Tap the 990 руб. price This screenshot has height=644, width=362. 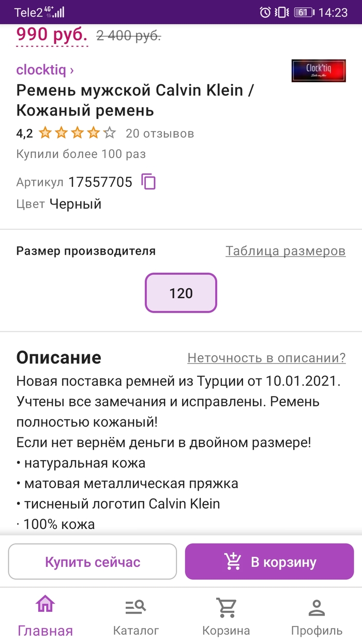pyautogui.click(x=52, y=35)
